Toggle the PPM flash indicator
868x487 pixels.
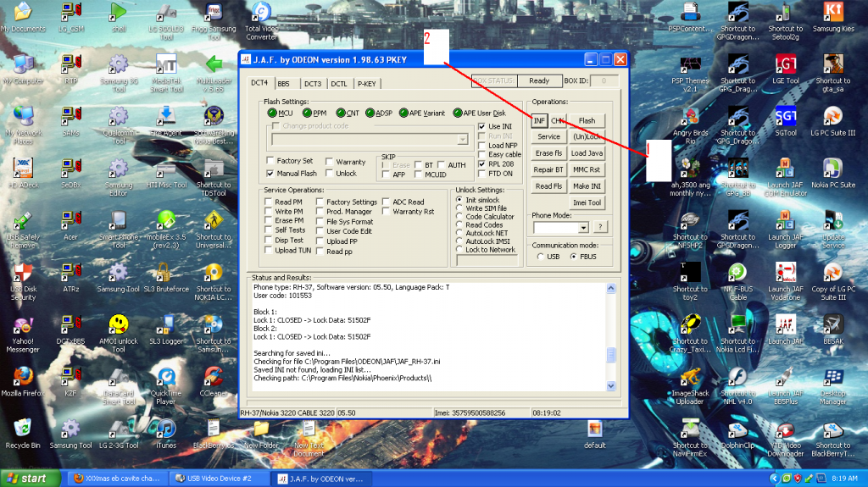[306, 113]
